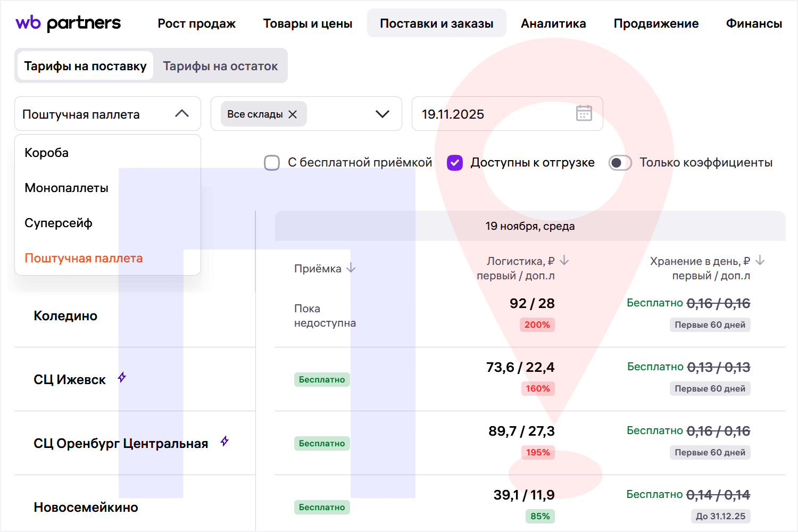Enable 'С бесплатной приёмкой' checkbox
The height and width of the screenshot is (532, 798).
[x=272, y=163]
